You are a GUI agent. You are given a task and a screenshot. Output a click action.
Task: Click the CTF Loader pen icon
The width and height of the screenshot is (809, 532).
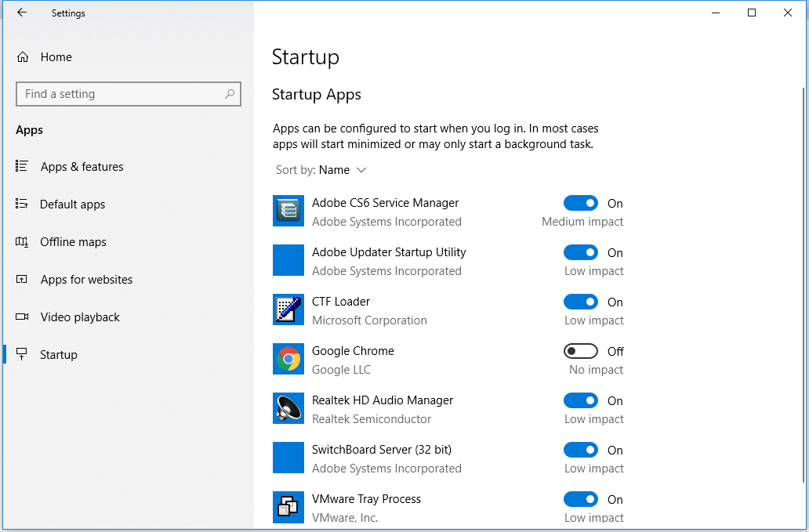tap(288, 309)
